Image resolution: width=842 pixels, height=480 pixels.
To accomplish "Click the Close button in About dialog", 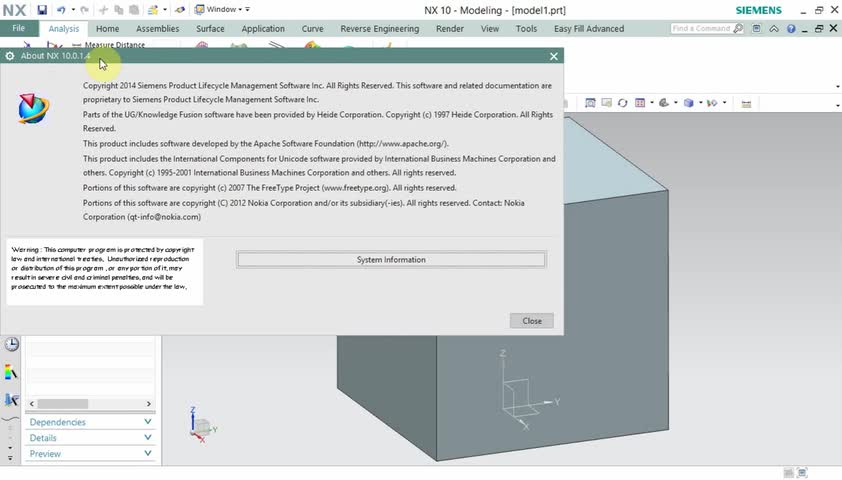I will click(x=532, y=321).
